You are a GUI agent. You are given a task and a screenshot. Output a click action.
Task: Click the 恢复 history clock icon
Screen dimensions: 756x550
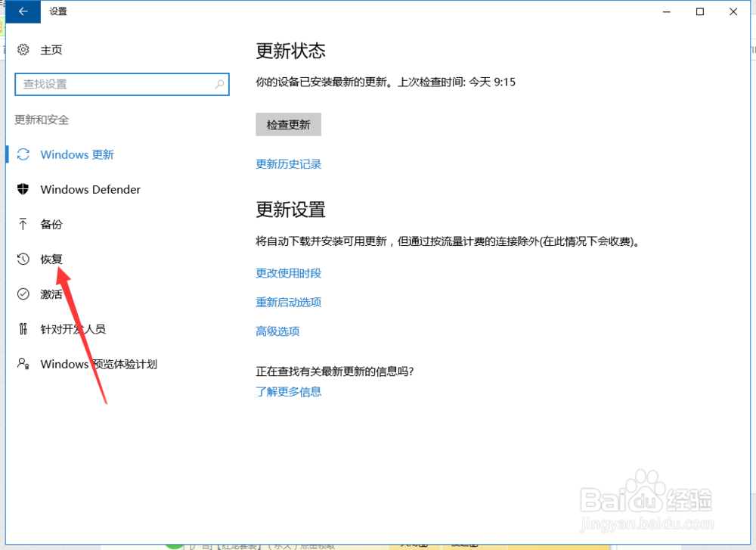click(x=23, y=259)
